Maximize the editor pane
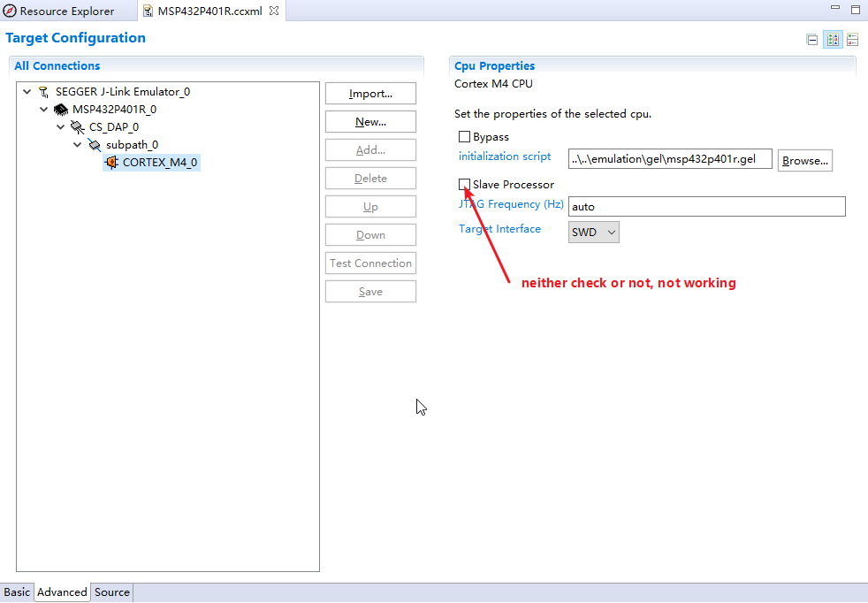 coord(856,10)
